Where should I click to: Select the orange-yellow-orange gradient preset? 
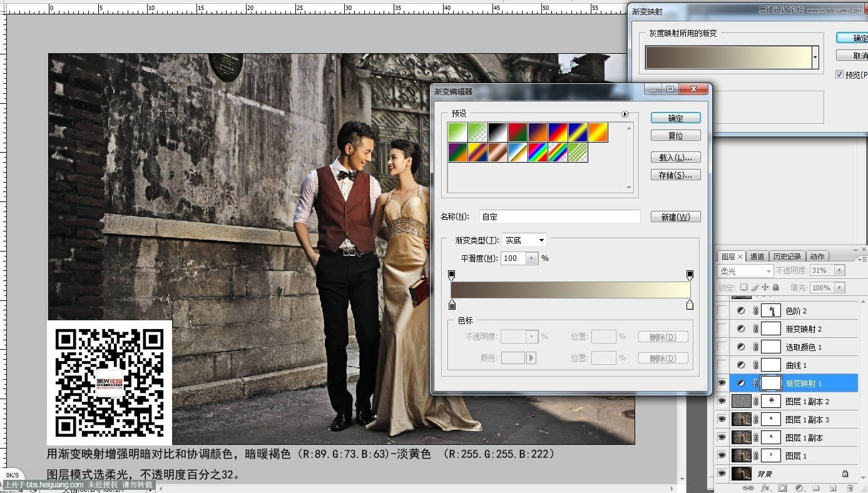click(598, 132)
